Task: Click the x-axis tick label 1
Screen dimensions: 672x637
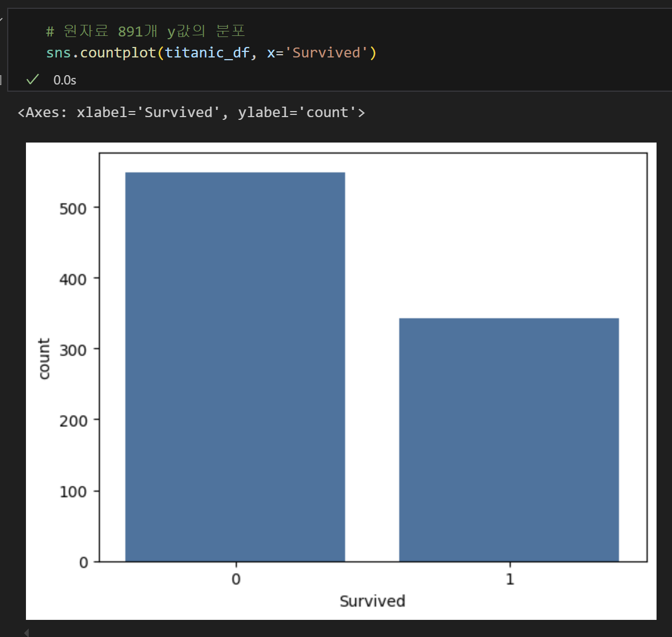Action: click(x=510, y=579)
